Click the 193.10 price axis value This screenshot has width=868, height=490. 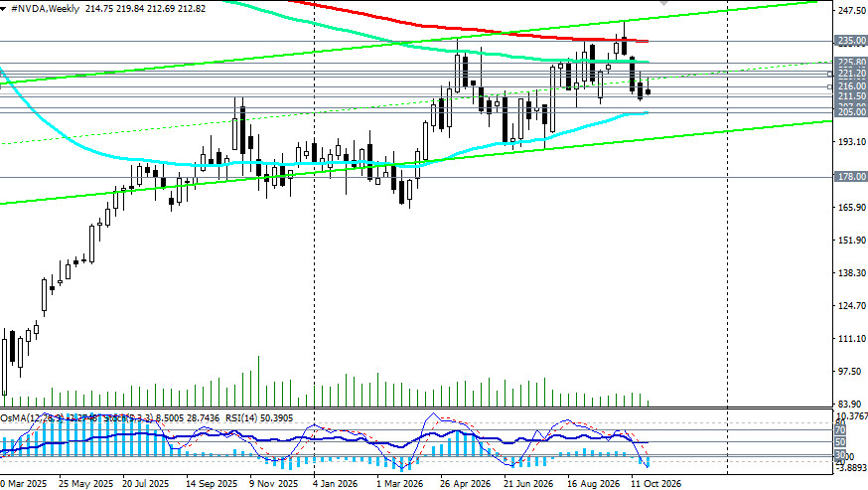[x=852, y=142]
